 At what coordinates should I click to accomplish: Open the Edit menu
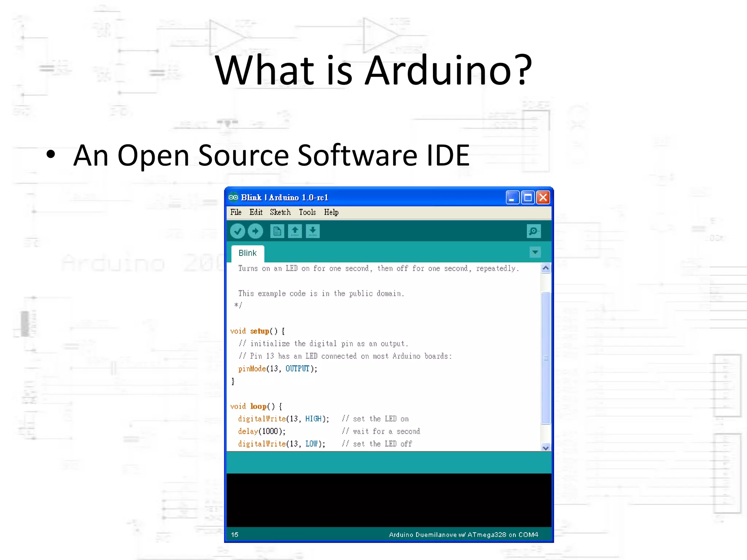coord(256,212)
